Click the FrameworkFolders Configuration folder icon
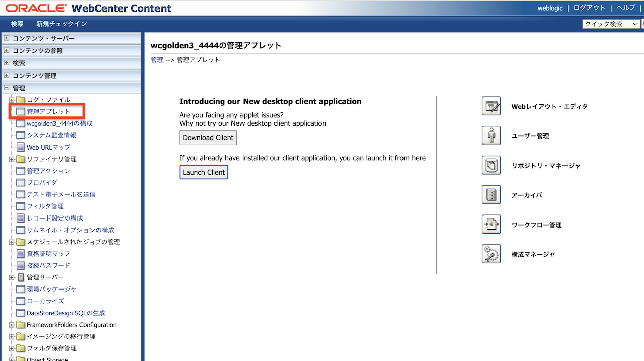The width and height of the screenshot is (644, 361). pos(21,325)
